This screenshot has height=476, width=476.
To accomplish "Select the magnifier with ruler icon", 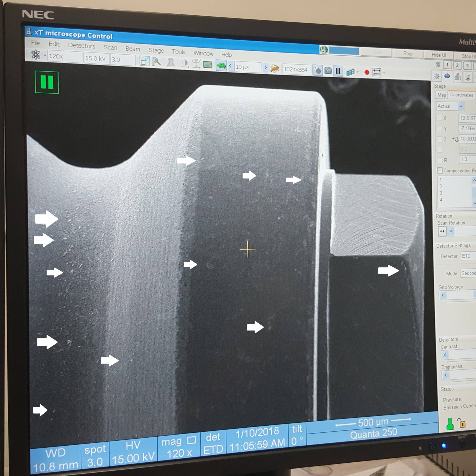I will [x=156, y=62].
